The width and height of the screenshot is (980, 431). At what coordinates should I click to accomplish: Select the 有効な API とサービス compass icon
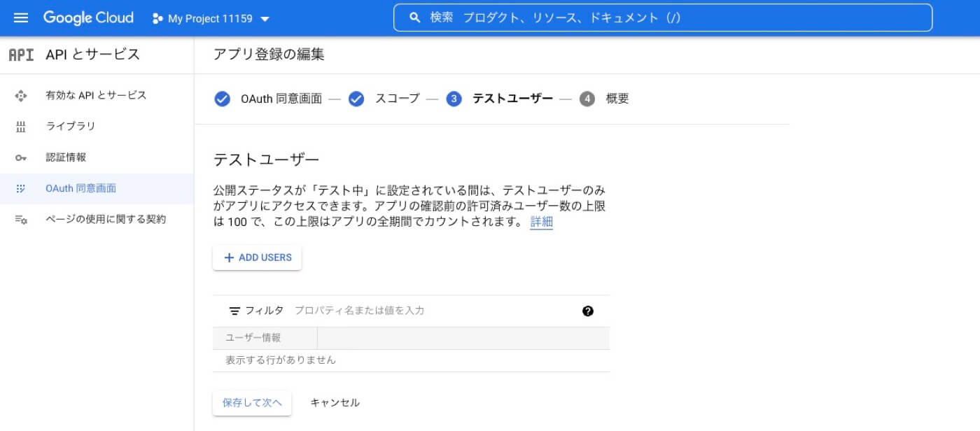coord(21,95)
